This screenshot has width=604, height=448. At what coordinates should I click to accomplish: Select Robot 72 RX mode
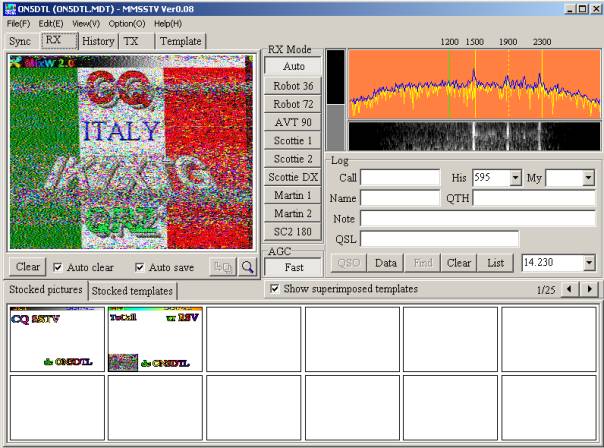point(293,104)
